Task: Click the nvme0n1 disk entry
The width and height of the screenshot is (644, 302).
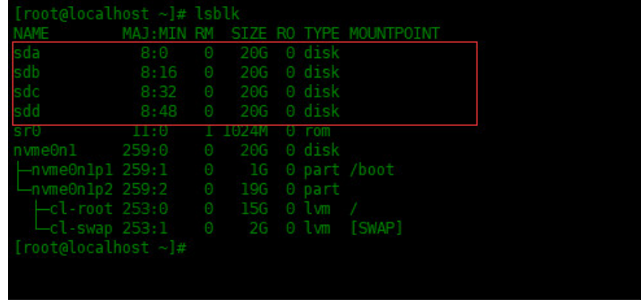Action: point(44,150)
